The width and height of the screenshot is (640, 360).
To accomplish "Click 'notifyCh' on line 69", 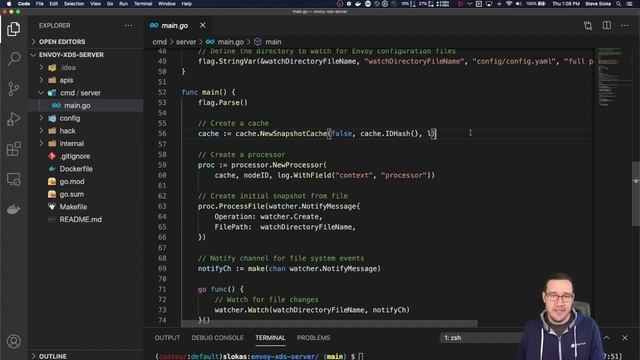I will (x=214, y=269).
